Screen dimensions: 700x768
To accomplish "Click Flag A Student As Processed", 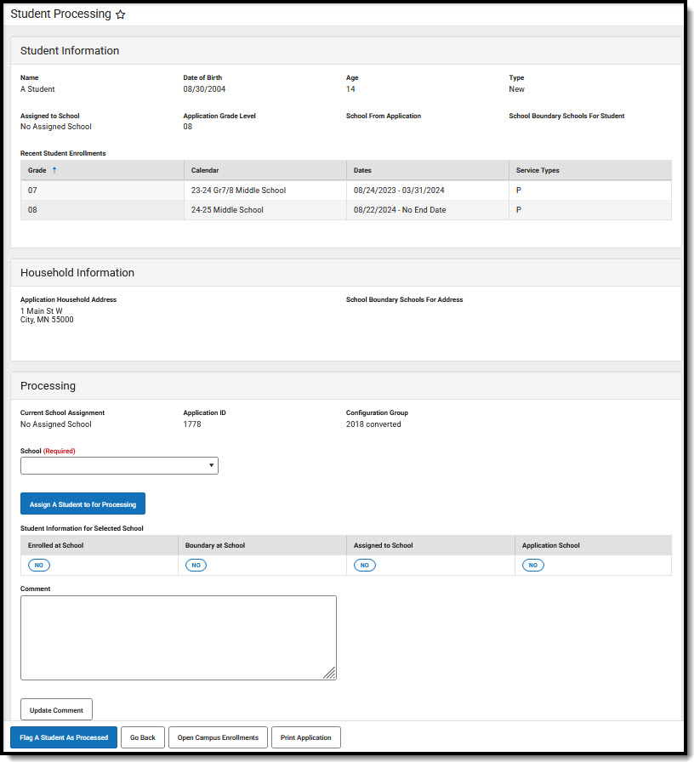I will click(x=63, y=737).
